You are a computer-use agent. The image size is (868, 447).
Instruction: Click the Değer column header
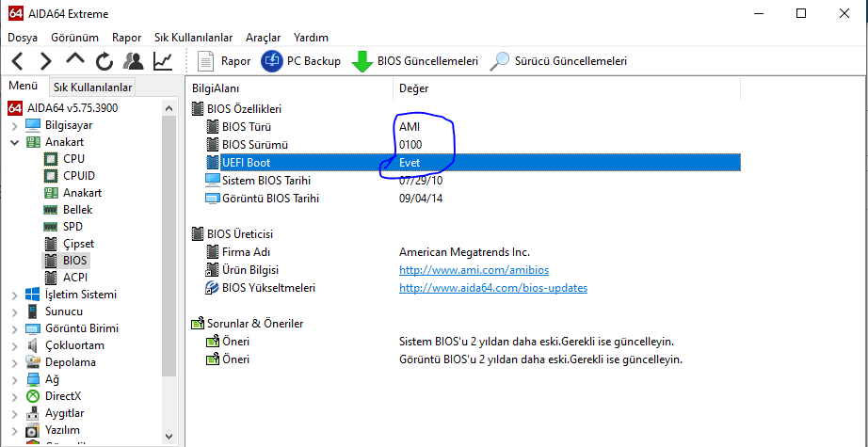567,88
